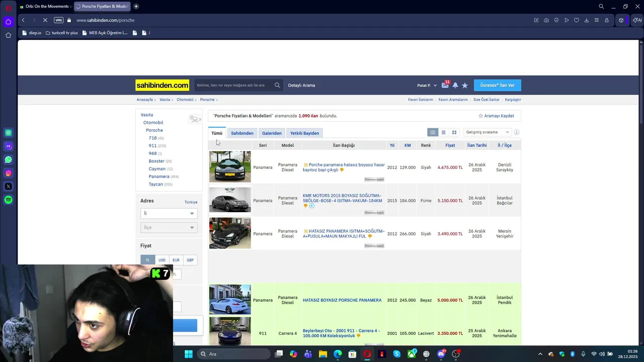Open the KMR MOTORS 2015 listing thumbnail
644x362 pixels.
tap(230, 200)
